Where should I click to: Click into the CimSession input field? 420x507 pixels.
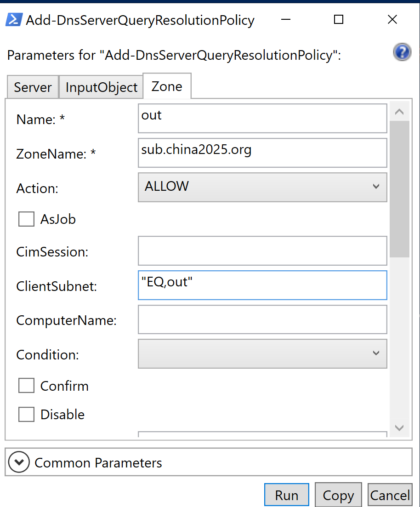tap(262, 251)
